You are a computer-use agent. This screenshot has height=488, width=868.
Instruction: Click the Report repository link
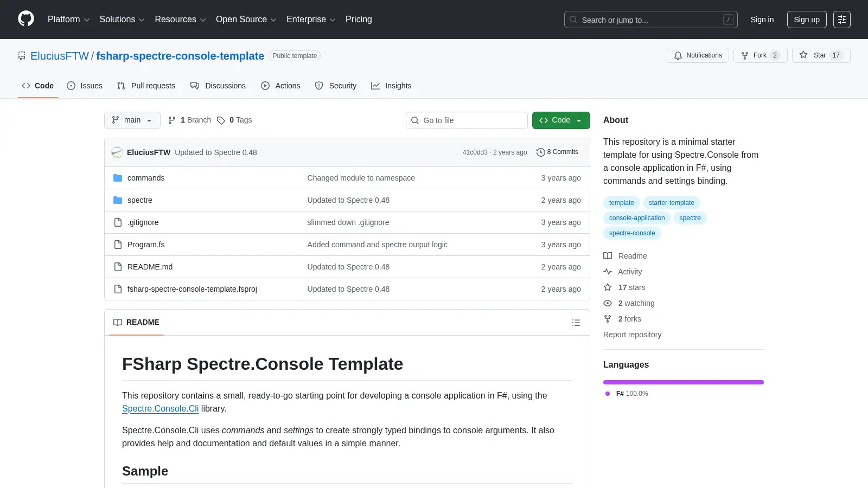(632, 335)
